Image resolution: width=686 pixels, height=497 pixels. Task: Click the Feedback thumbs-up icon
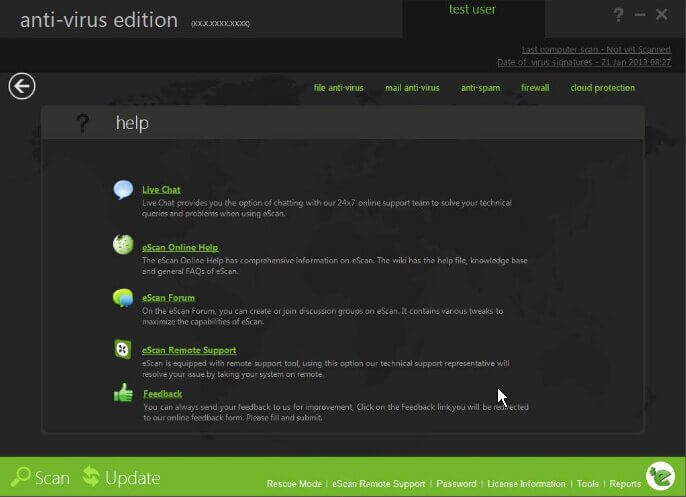click(123, 392)
